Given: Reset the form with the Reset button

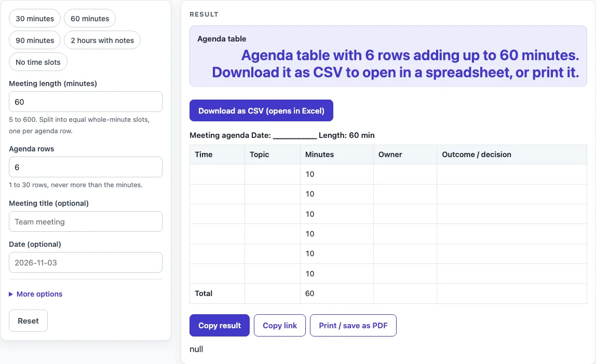Looking at the screenshot, I should 29,321.
